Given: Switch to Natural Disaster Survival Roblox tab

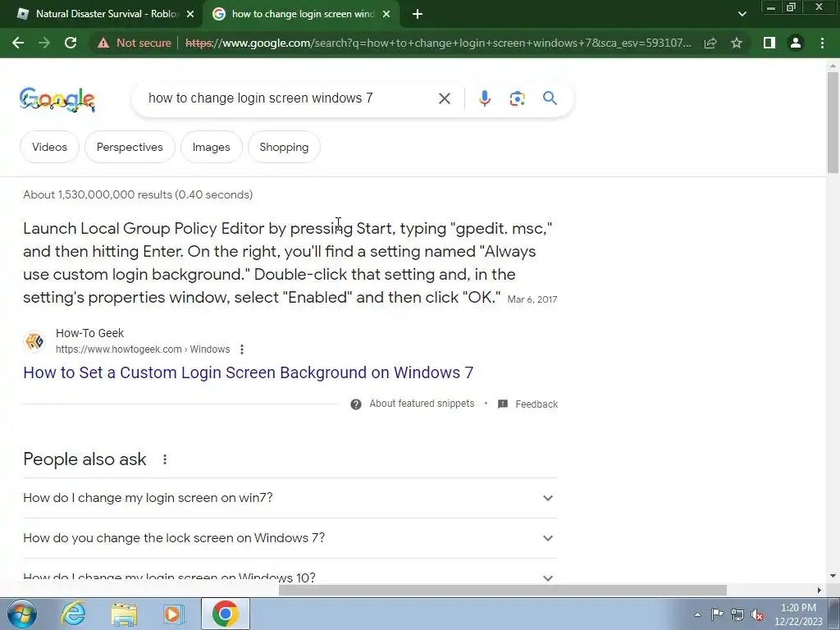Looking at the screenshot, I should click(102, 14).
